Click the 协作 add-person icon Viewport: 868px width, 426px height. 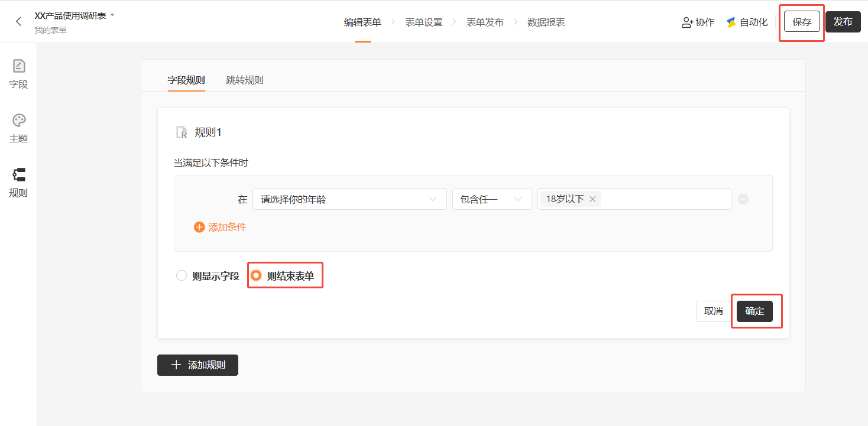tap(687, 22)
